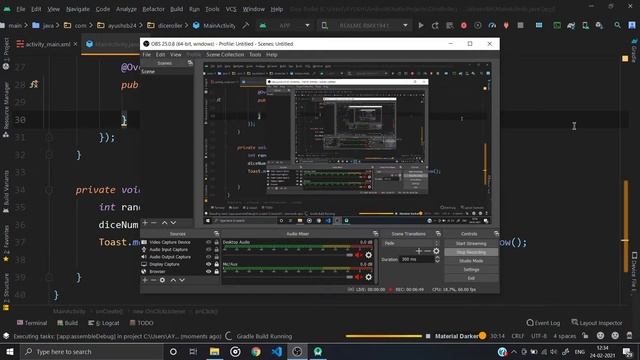640x360 pixels.
Task: Click gutter run icon on line 28
Action: 34,84
